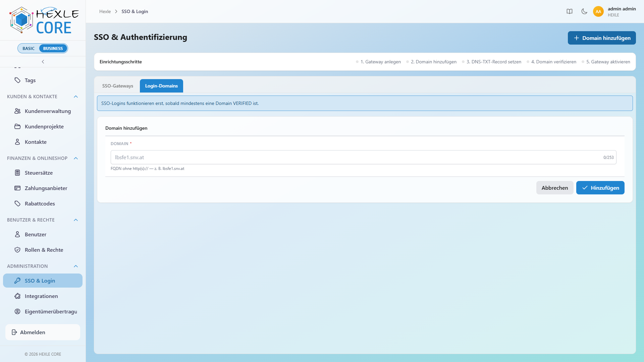Switch to the SSO-Gateways tab
This screenshot has width=644, height=362.
[118, 86]
